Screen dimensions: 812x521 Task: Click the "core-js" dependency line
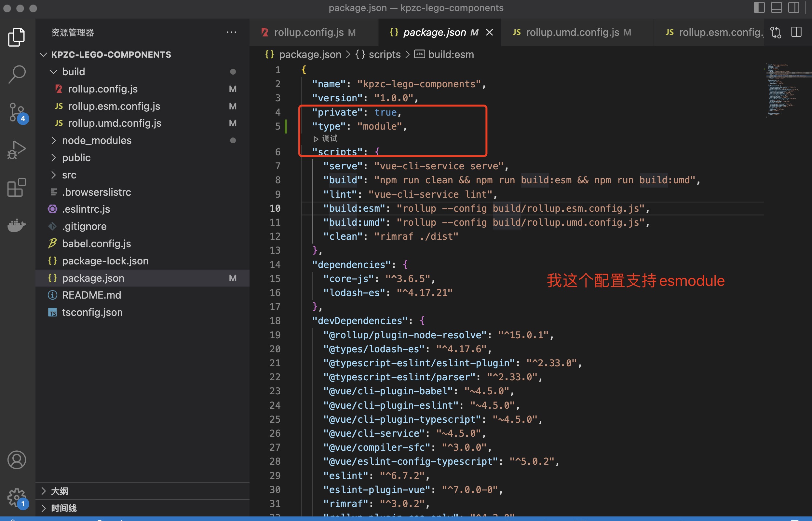click(x=379, y=279)
